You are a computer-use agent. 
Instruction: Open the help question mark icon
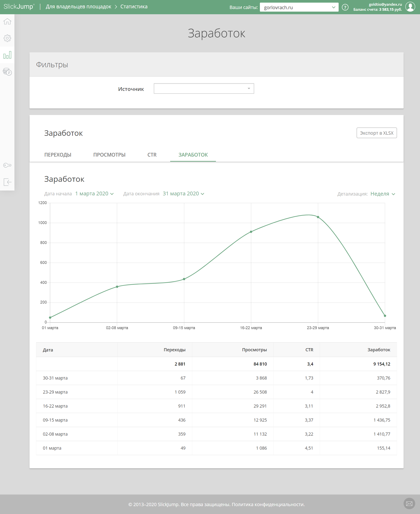(345, 7)
